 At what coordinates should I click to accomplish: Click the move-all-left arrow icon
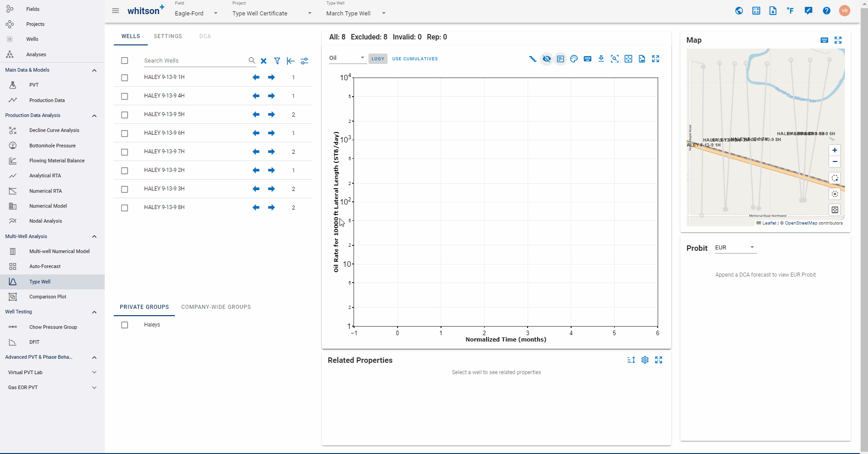pos(291,61)
